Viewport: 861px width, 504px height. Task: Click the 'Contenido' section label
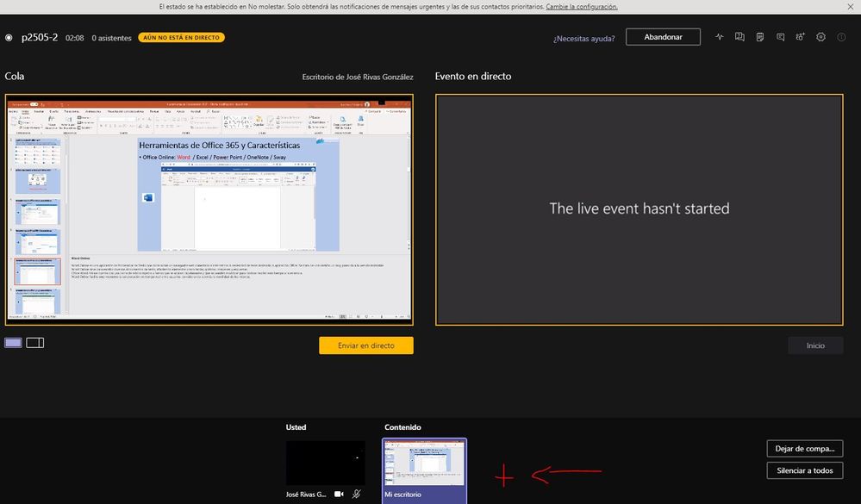point(402,427)
